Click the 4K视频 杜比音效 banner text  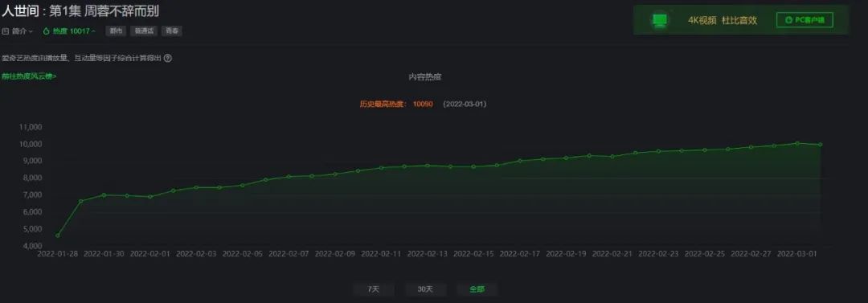[x=723, y=21]
